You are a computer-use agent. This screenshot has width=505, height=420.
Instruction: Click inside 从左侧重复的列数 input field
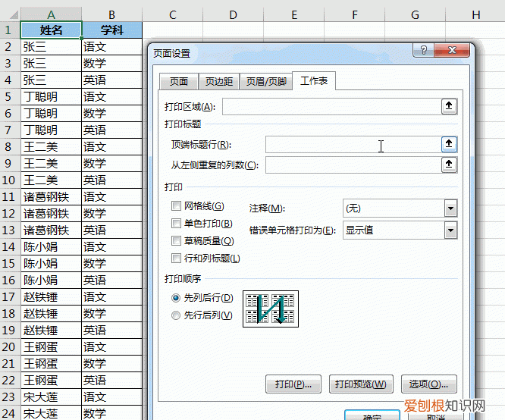(353, 165)
